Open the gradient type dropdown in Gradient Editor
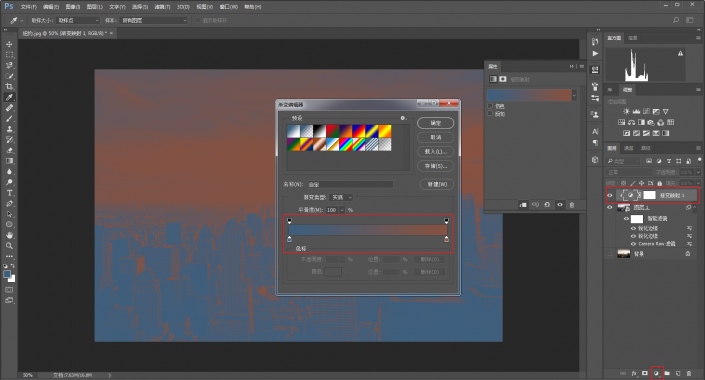Viewport: 705px width, 380px height. tap(341, 197)
